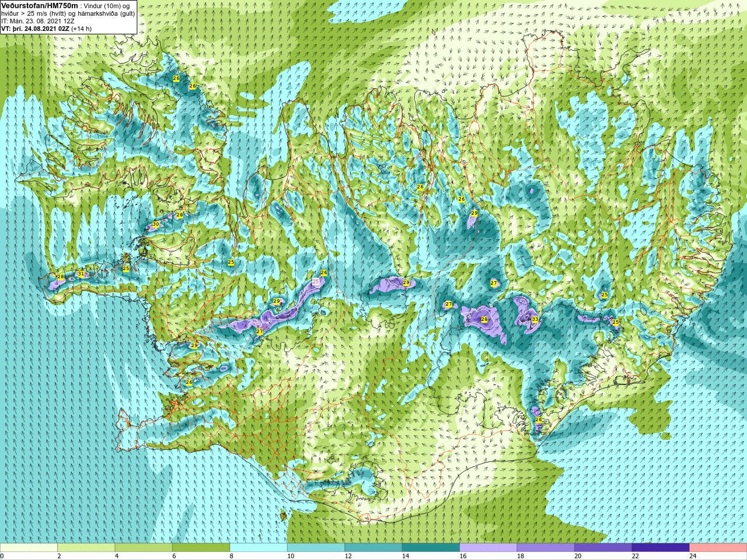Click the 8–10 m/s light cyan legend swatch
Image resolution: width=747 pixels, height=560 pixels.
coord(259,548)
